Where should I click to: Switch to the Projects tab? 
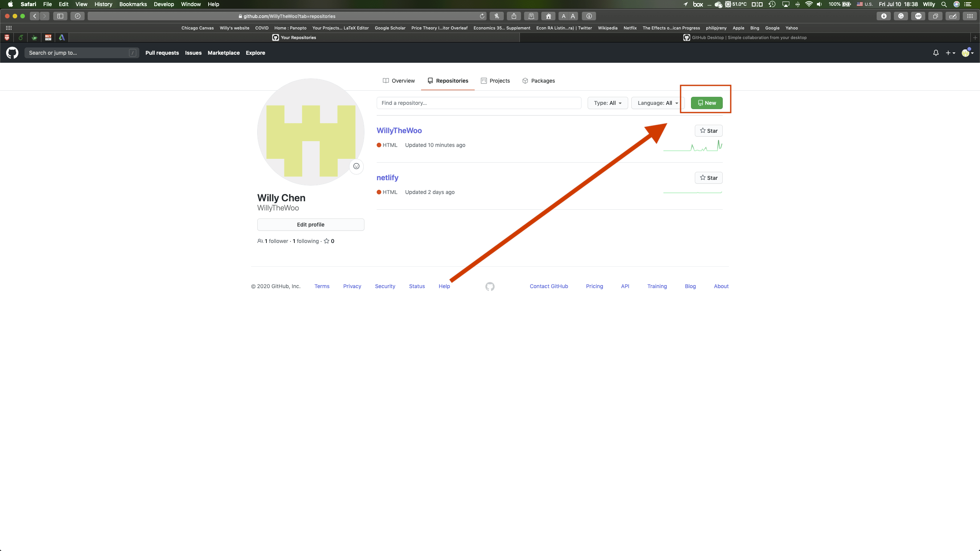click(495, 81)
